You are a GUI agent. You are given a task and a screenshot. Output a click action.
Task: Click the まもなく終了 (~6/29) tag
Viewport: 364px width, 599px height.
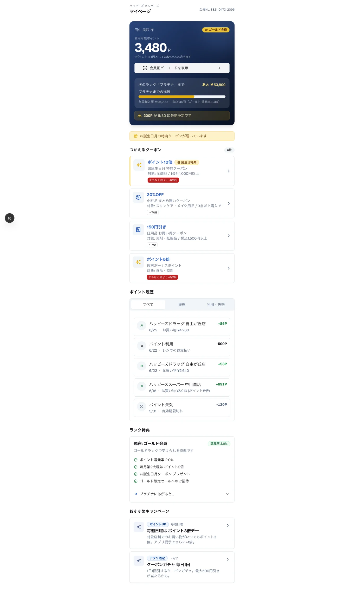[162, 277]
